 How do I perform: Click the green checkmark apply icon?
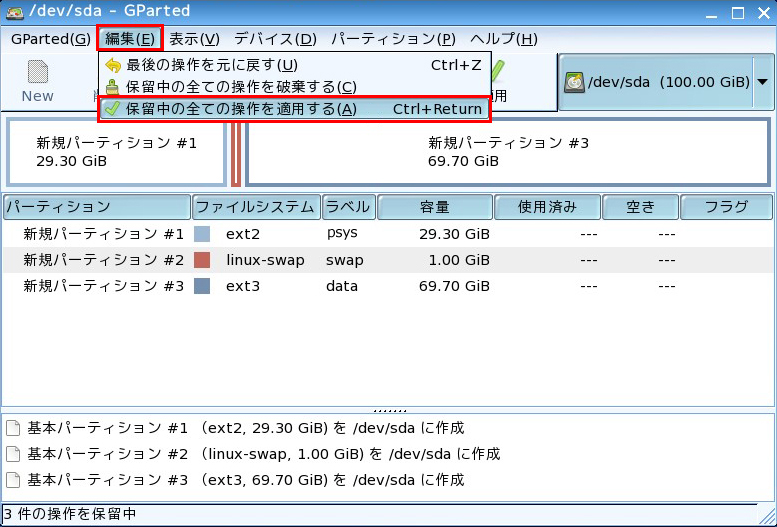click(x=112, y=109)
